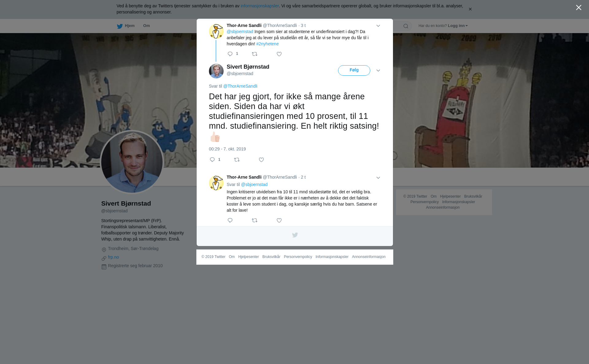This screenshot has width=589, height=364.
Task: Like the first Thor-Arne Sandli tweet
Action: [279, 54]
